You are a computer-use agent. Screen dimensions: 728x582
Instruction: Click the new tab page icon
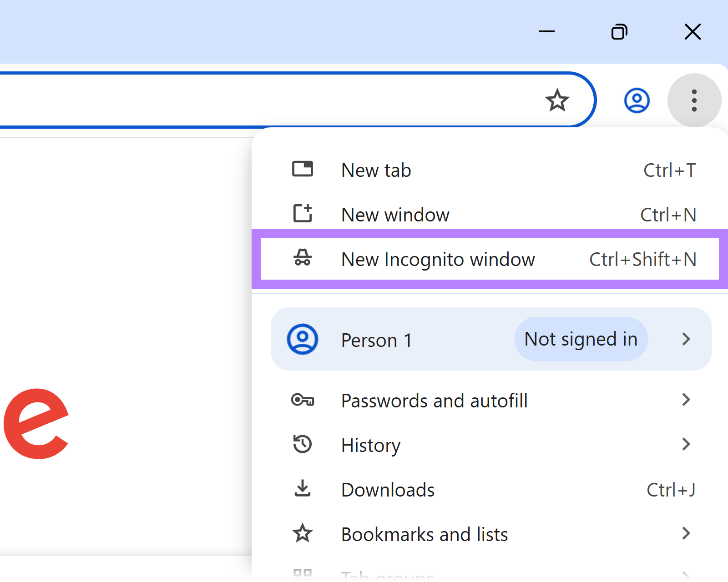[303, 169]
